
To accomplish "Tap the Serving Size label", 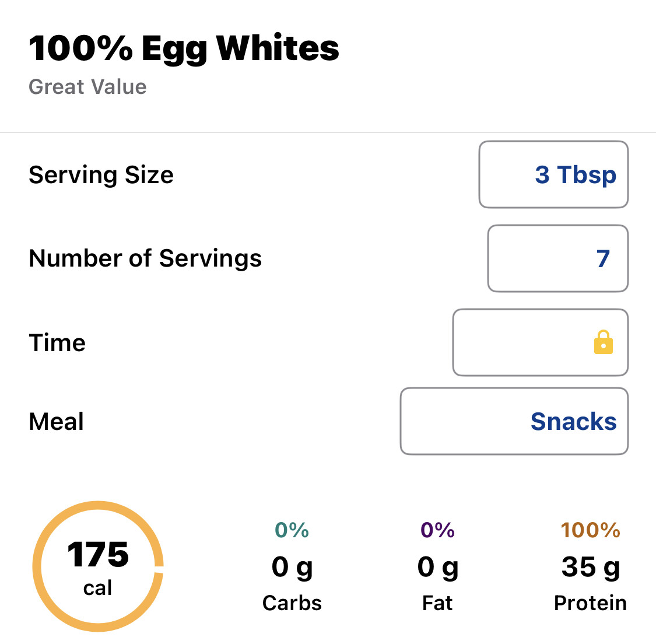I will pyautogui.click(x=101, y=175).
